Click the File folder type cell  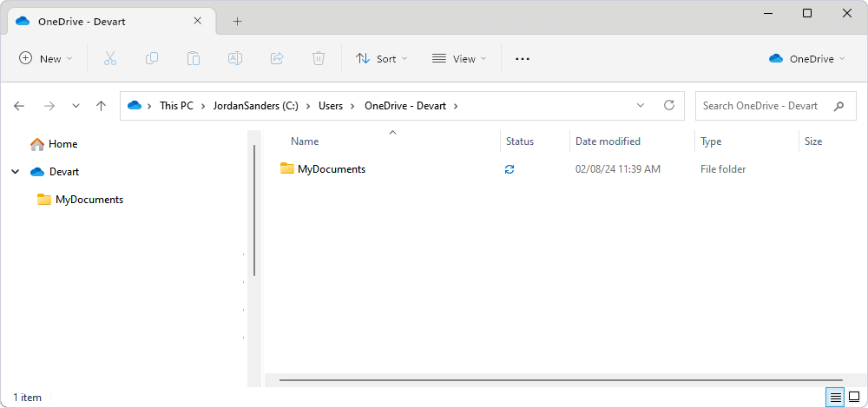723,169
